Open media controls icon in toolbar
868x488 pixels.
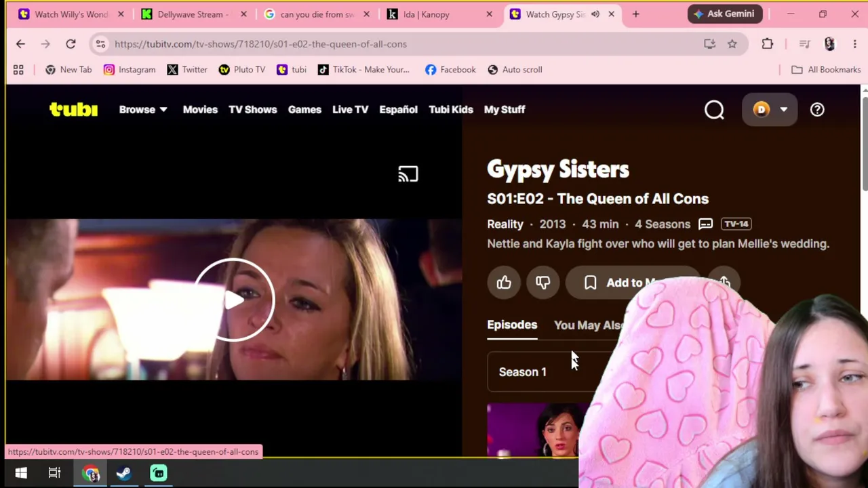[805, 44]
